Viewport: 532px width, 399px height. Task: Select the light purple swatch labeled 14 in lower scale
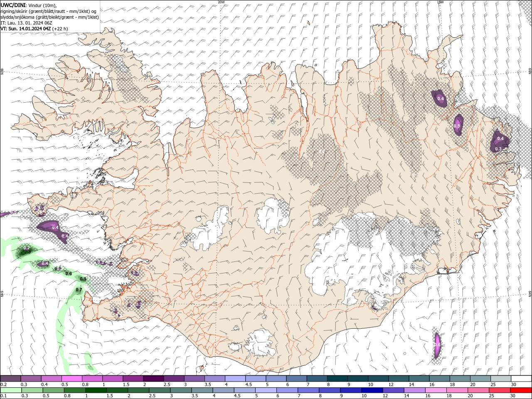coord(414,390)
